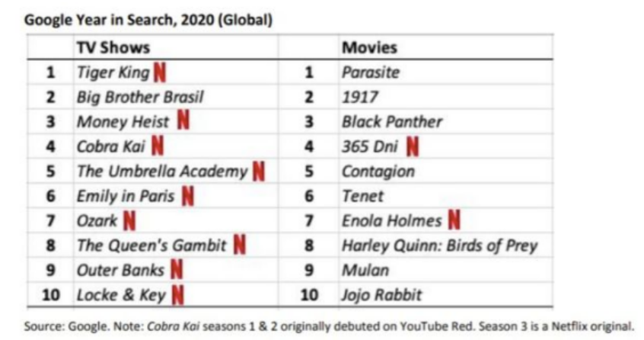Viewport: 644px width, 340px height.
Task: Click the Netflix icon beside Tiger King
Action: (x=160, y=72)
